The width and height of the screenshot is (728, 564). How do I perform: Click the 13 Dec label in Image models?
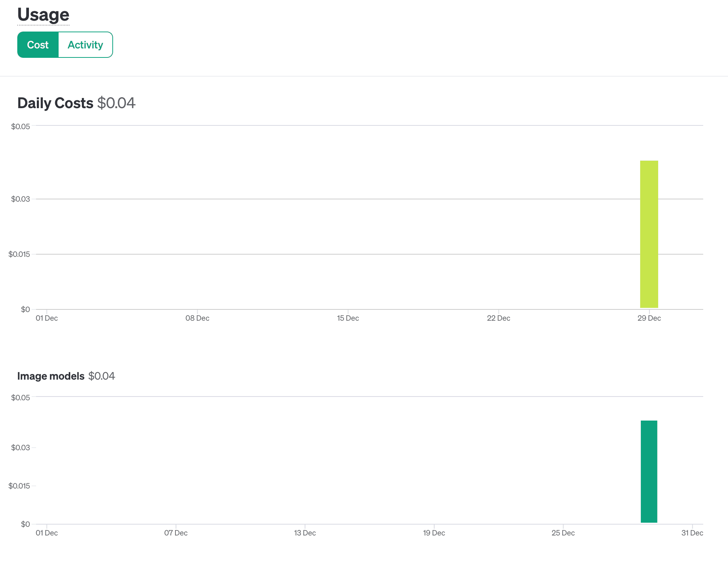tap(305, 533)
